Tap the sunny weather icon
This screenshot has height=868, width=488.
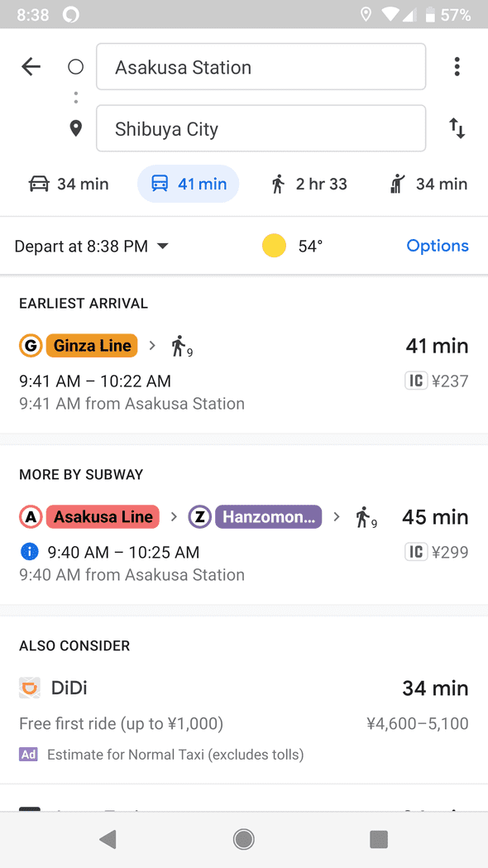274,246
